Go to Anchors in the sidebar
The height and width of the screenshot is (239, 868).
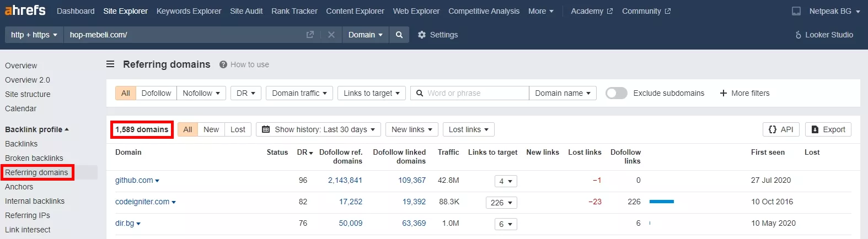click(x=19, y=187)
